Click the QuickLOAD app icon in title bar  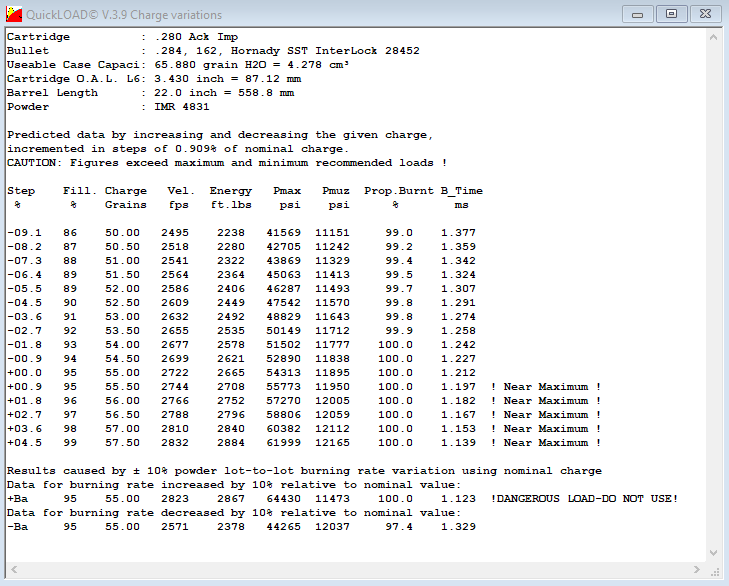14,14
